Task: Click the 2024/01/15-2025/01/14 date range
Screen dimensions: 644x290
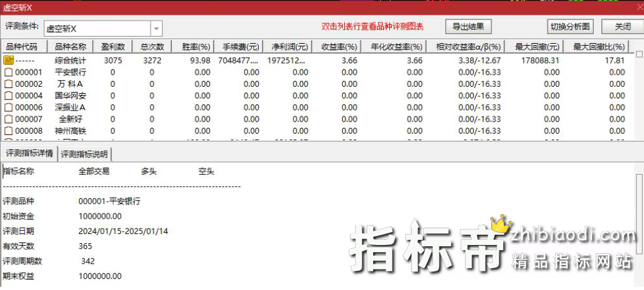Action: click(124, 231)
